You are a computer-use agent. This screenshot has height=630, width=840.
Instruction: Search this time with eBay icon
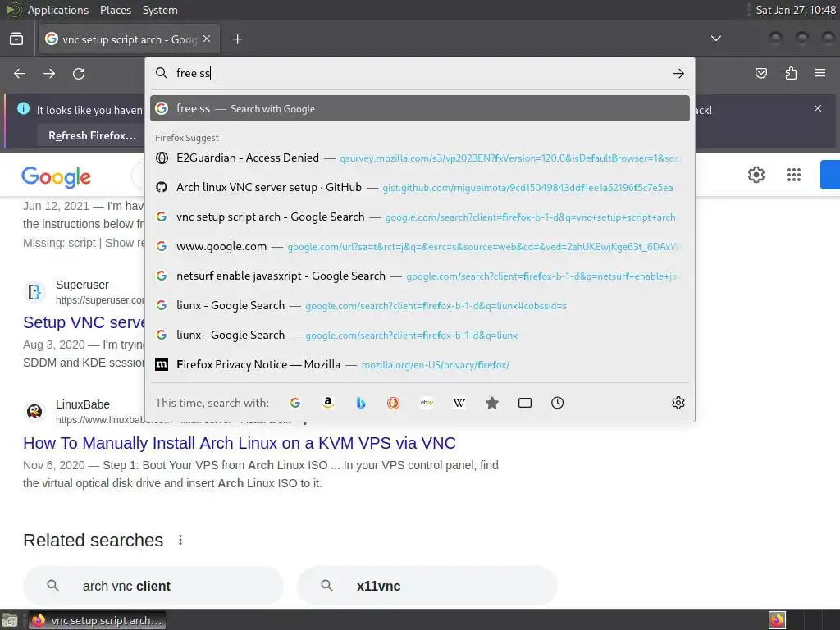coord(427,403)
